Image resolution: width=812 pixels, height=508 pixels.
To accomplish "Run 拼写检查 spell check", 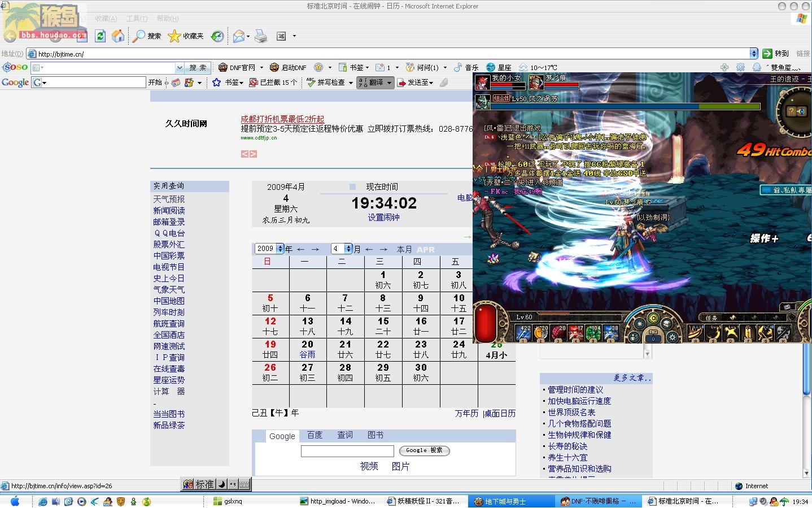I will pos(326,83).
